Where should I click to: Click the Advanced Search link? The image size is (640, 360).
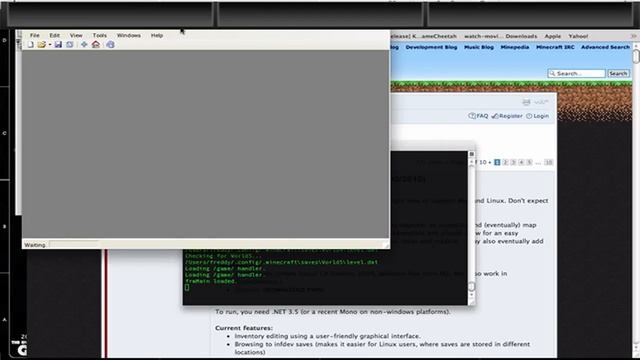(x=606, y=47)
